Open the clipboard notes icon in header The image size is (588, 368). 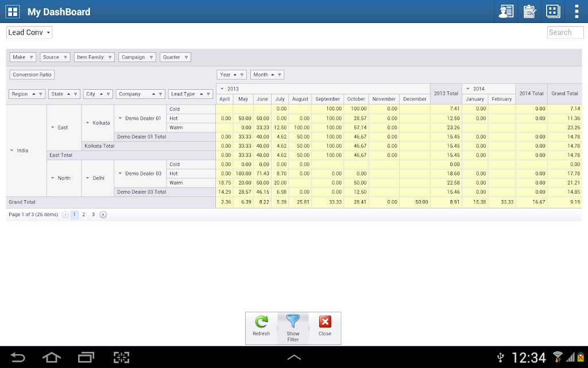pyautogui.click(x=529, y=11)
